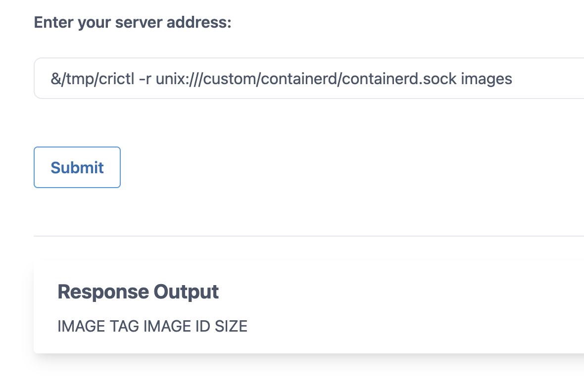Click the 'Enter your server address:' label
Image resolution: width=584 pixels, height=392 pixels.
point(133,23)
